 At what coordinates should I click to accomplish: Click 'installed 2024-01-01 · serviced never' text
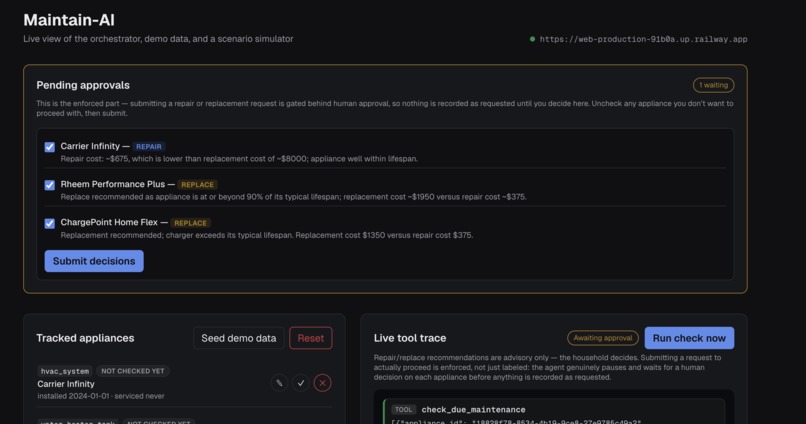click(x=101, y=396)
